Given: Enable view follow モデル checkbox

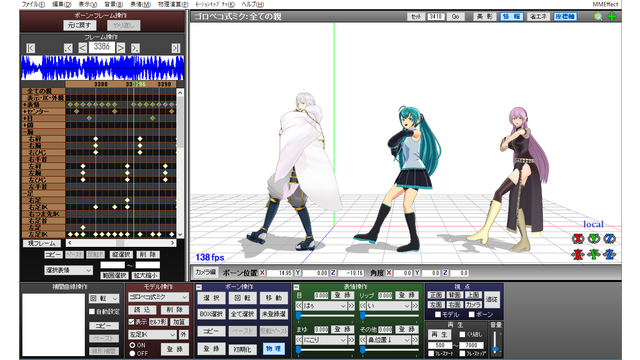Looking at the screenshot, I should (x=438, y=314).
